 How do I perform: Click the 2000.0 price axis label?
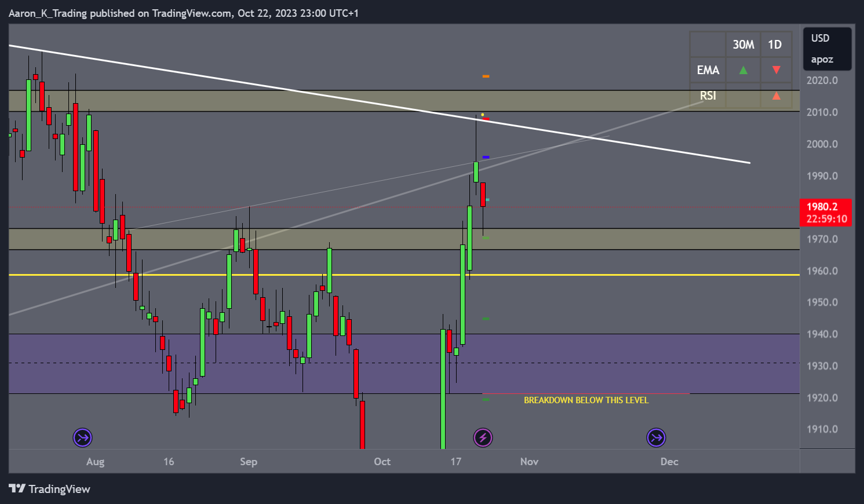pos(822,144)
